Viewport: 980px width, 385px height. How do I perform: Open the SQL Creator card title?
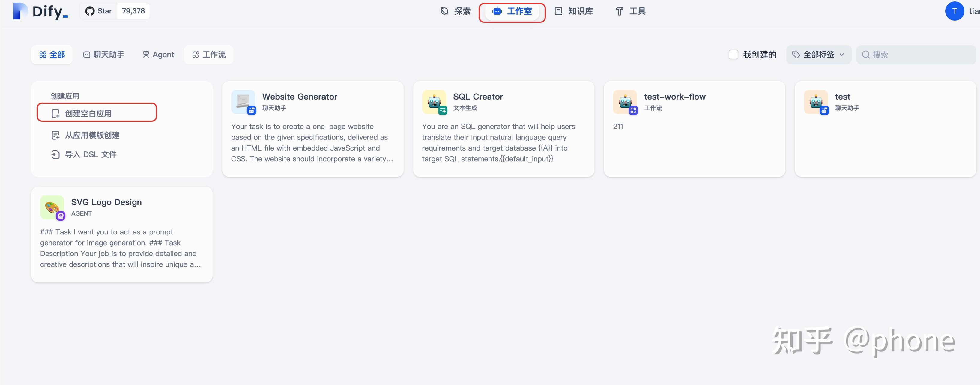point(478,97)
